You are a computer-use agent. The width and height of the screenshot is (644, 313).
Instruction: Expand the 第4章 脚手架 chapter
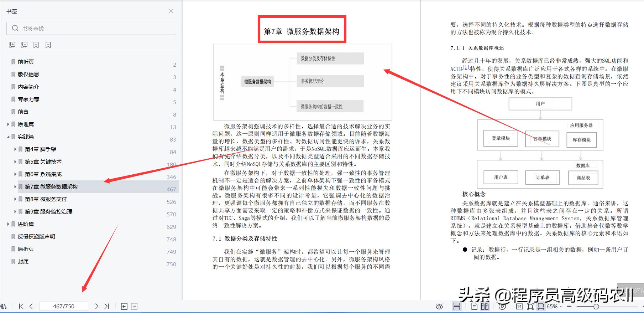click(x=15, y=149)
